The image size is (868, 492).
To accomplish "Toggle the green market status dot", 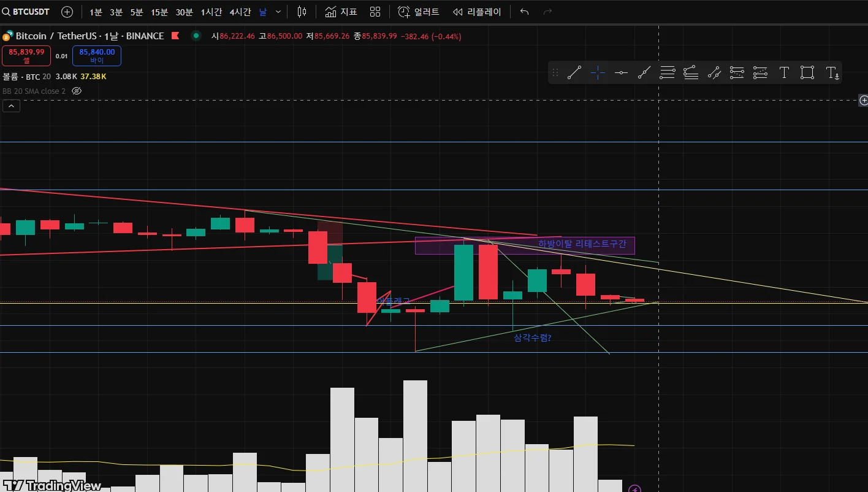I will 196,36.
